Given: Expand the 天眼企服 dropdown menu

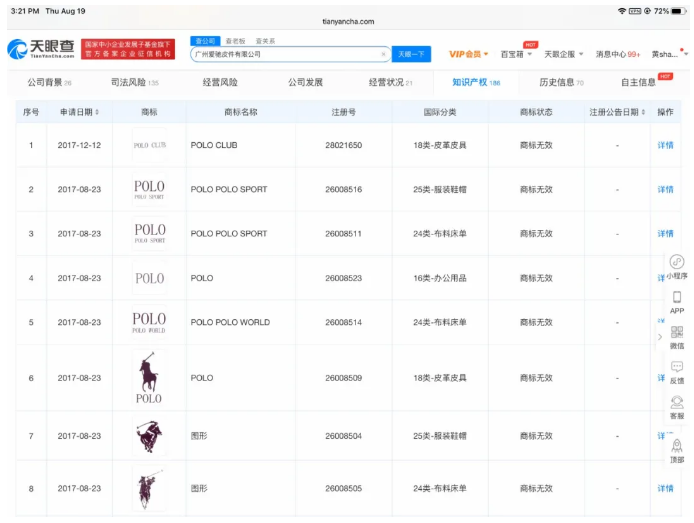Looking at the screenshot, I should click(x=565, y=54).
